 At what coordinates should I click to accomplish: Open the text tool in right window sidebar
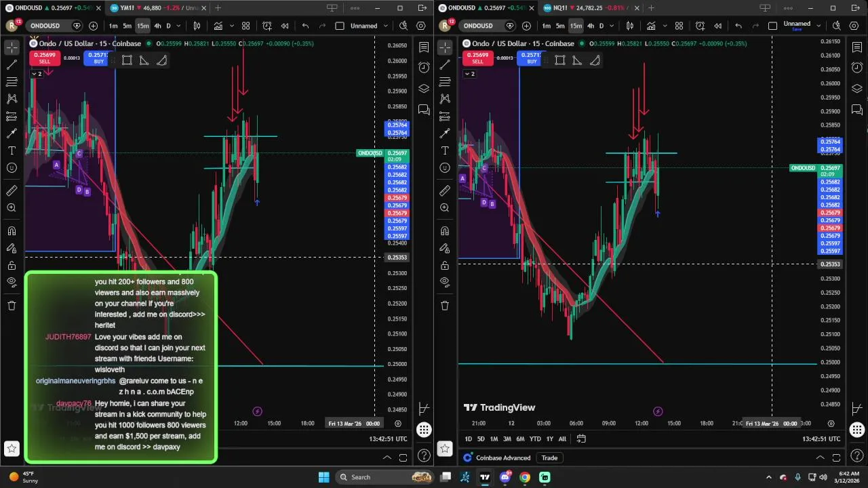[x=445, y=150]
